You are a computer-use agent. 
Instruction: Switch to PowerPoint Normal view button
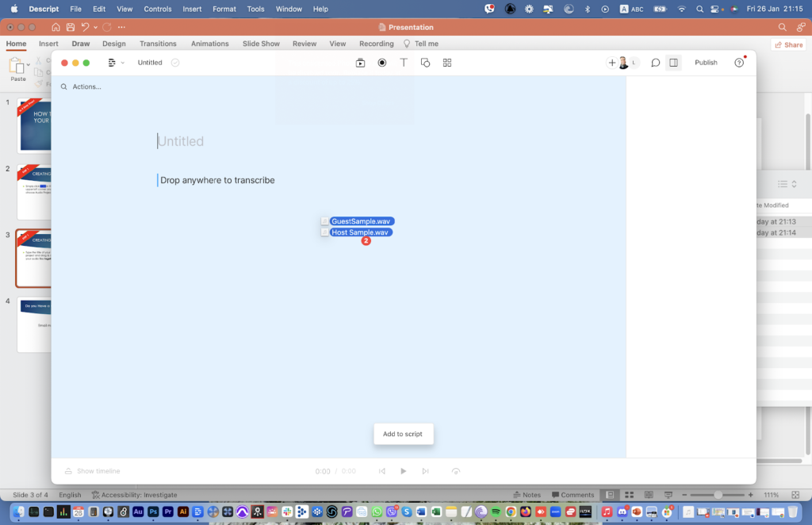tap(608, 495)
